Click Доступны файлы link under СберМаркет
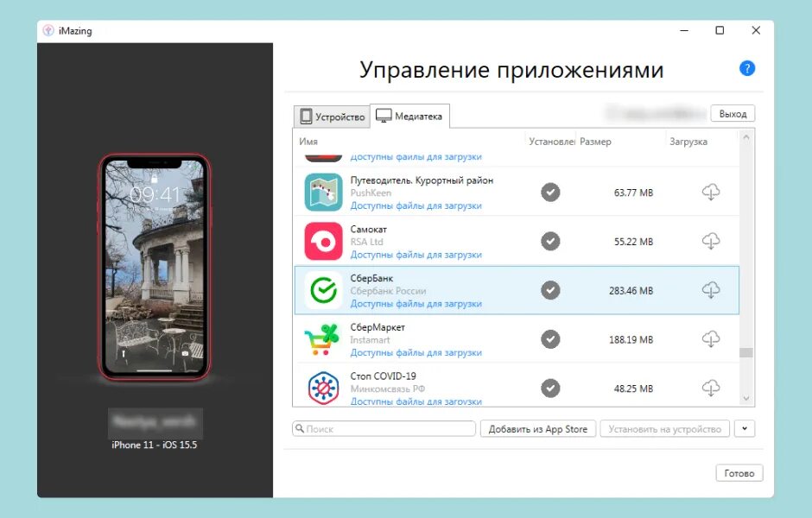Image resolution: width=812 pixels, height=518 pixels. tap(416, 352)
